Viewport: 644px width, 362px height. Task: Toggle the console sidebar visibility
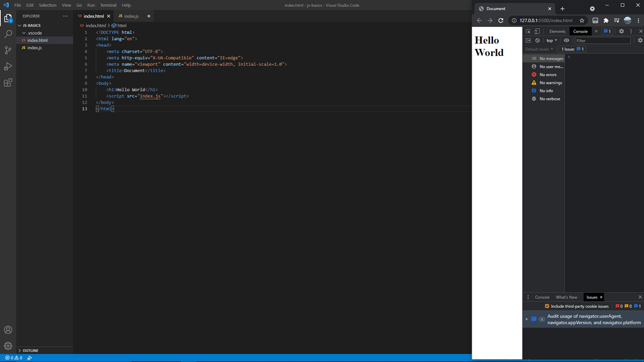[528, 40]
